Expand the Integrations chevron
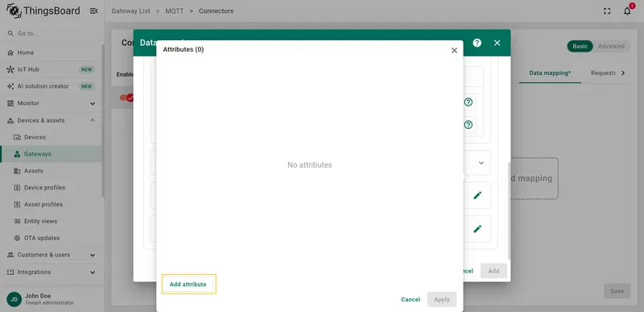Screen dimensions: 644x312 coord(93,272)
